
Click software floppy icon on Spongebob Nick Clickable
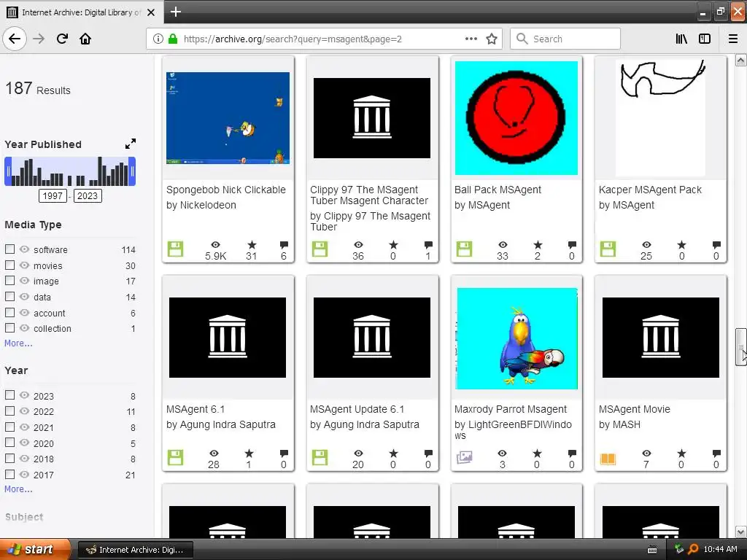point(175,249)
